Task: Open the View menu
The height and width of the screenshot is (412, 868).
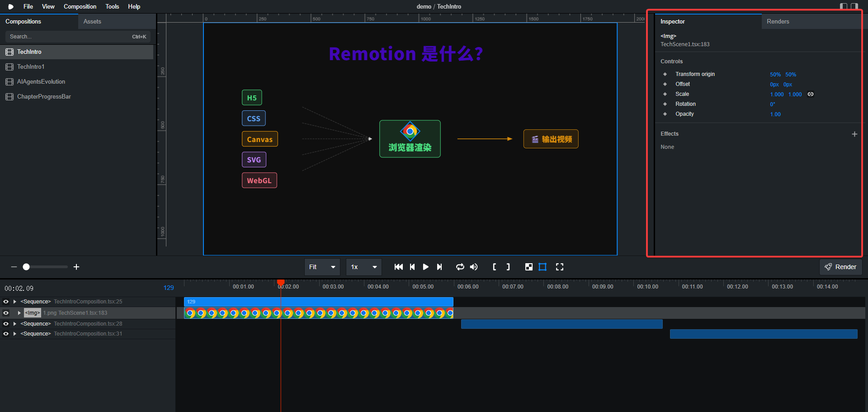Action: tap(48, 6)
